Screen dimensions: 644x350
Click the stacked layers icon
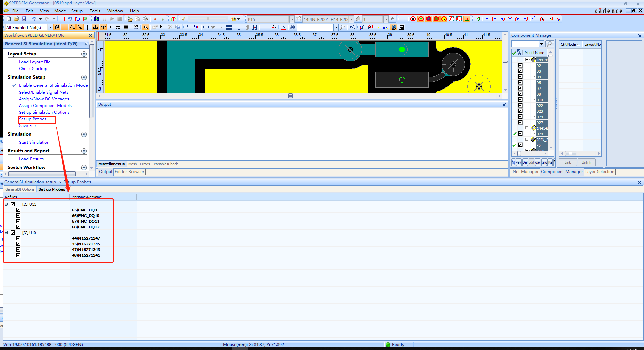[229, 27]
